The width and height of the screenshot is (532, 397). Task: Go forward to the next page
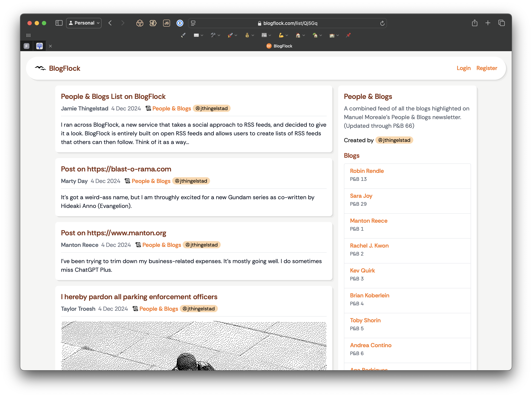coord(123,23)
